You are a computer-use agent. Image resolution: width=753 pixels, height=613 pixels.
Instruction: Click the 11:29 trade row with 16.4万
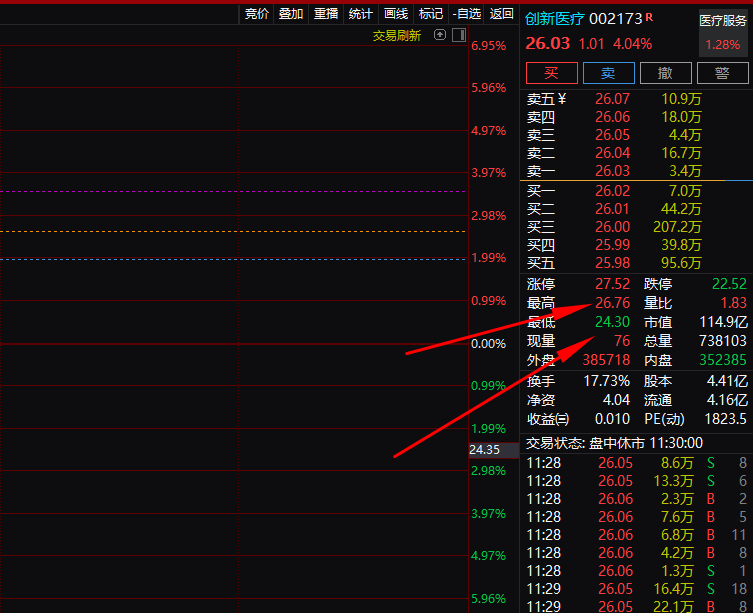pyautogui.click(x=636, y=589)
